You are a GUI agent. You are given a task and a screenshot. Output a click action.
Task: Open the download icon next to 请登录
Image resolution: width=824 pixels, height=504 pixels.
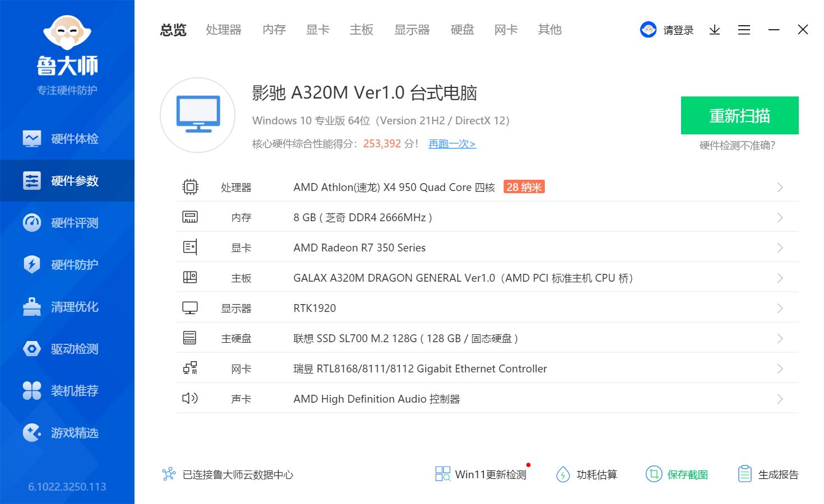coord(714,30)
